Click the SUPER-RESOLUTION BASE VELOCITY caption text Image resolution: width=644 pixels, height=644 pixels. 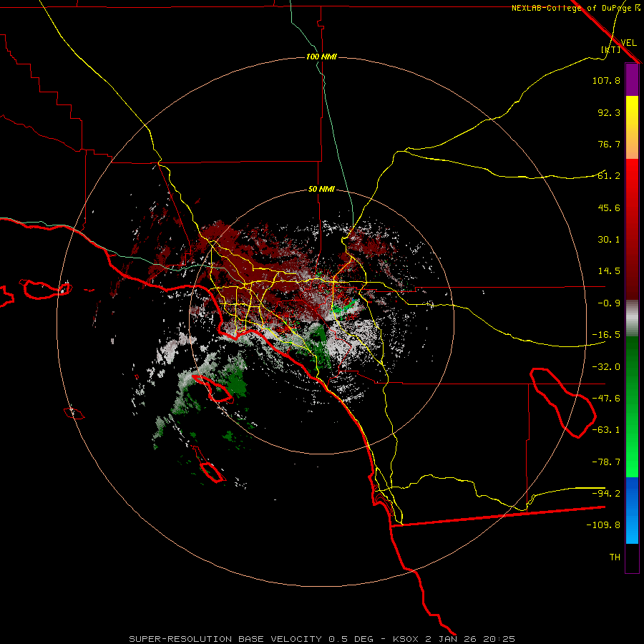tap(227, 639)
